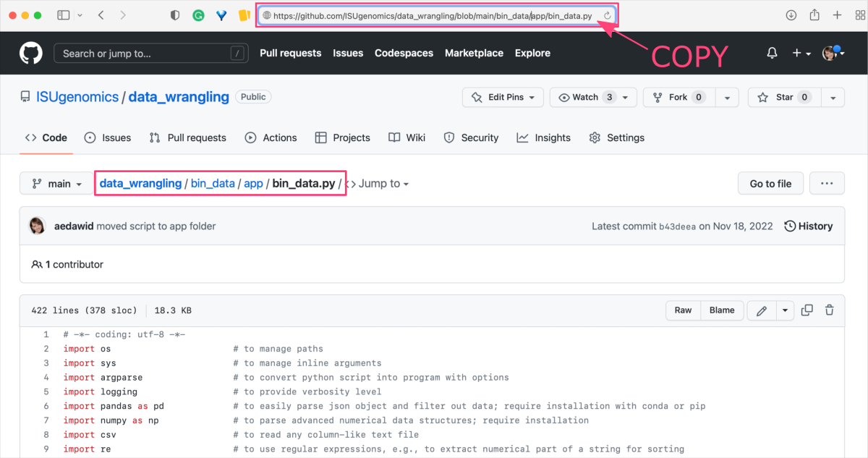The image size is (868, 458).
Task: Open Marketplace from the top navigation
Action: point(474,53)
